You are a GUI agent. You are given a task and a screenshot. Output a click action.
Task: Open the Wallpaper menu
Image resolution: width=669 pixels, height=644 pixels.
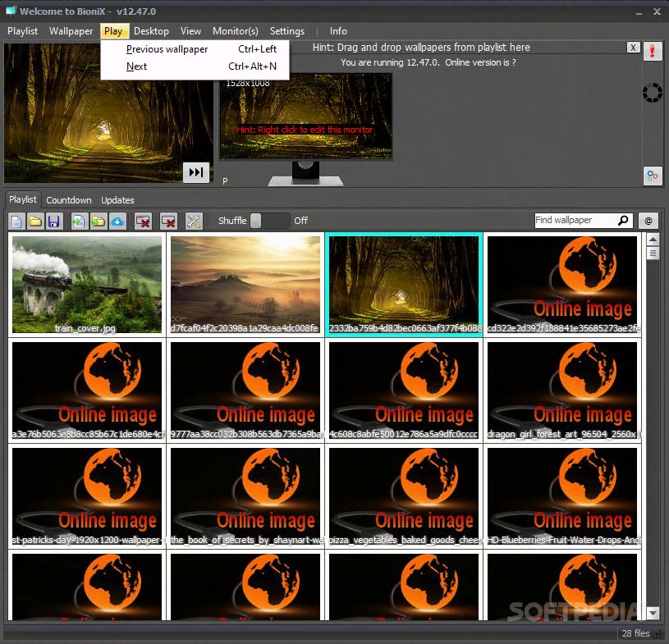point(71,31)
